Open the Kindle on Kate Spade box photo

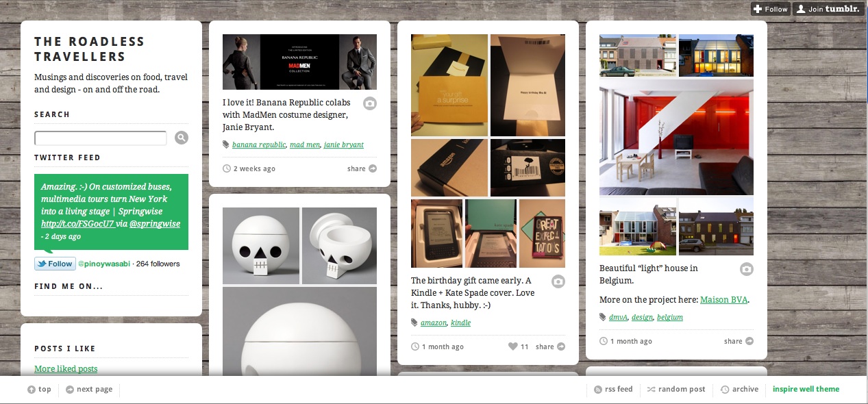click(x=491, y=233)
